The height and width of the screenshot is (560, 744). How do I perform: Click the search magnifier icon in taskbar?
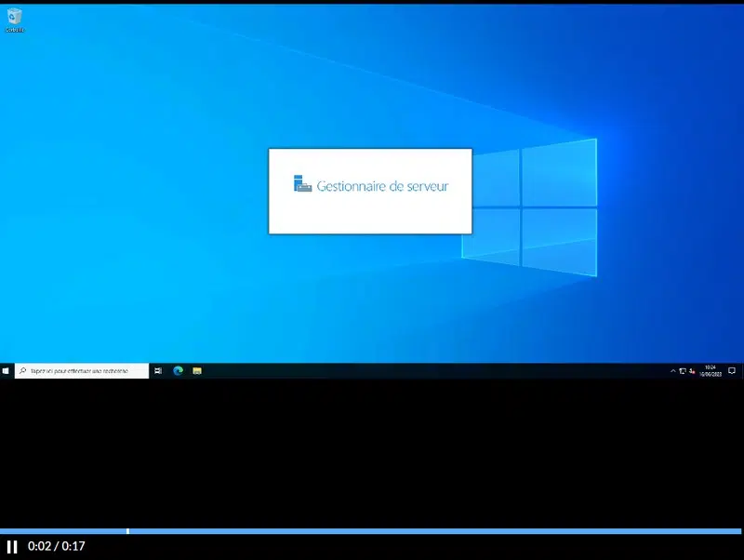22,370
